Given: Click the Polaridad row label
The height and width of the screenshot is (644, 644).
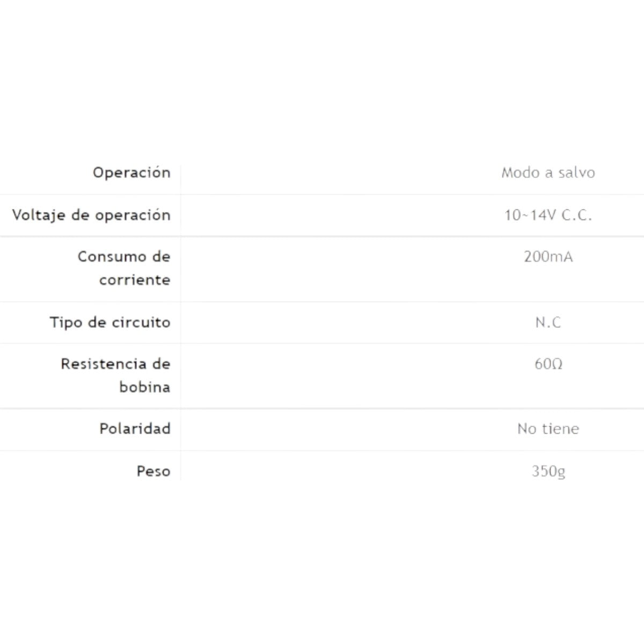Looking at the screenshot, I should coord(135,429).
